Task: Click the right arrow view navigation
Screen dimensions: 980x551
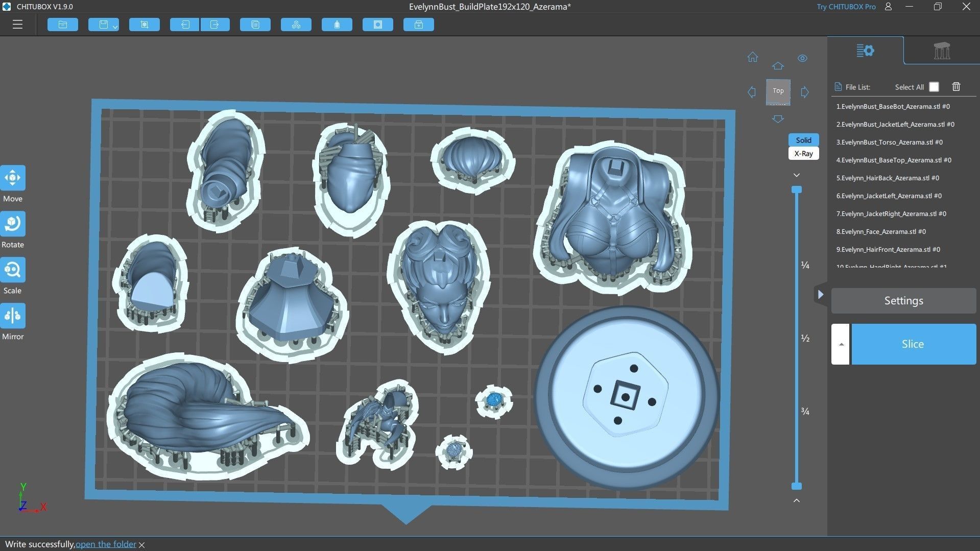Action: (x=805, y=92)
